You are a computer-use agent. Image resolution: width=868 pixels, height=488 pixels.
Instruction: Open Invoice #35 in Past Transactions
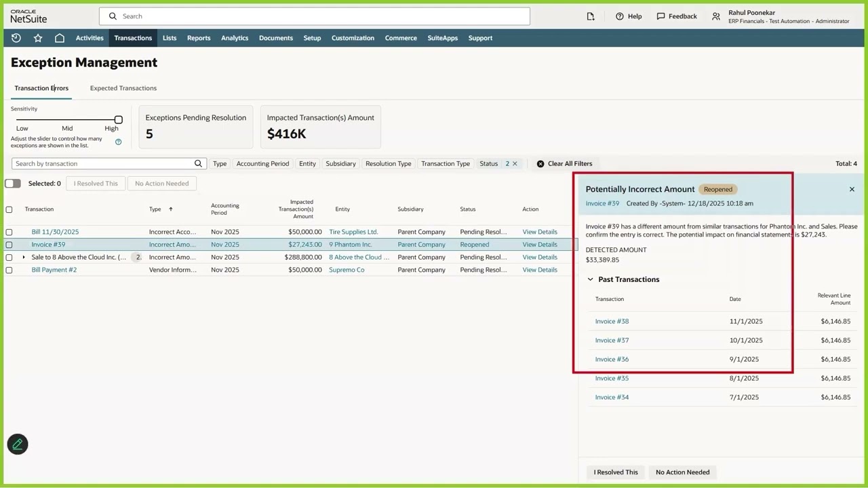pos(612,378)
